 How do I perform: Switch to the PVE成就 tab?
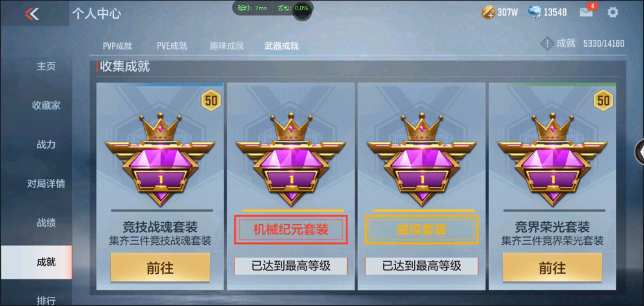(172, 46)
